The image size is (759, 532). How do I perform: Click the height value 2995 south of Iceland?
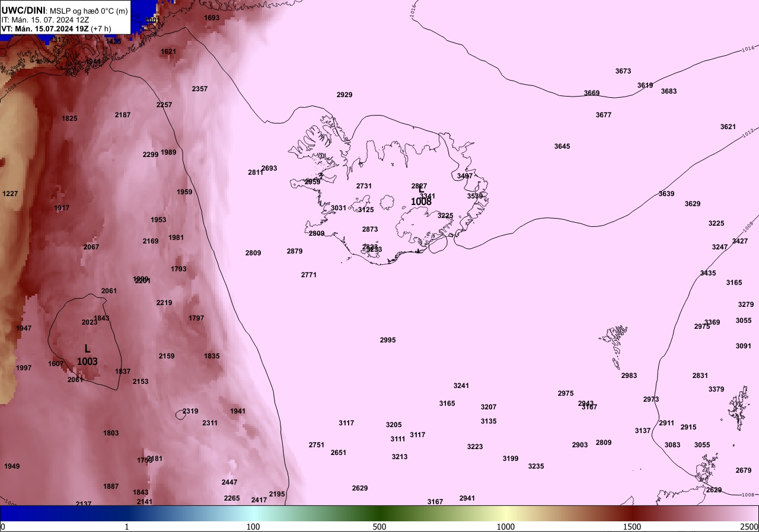(388, 340)
